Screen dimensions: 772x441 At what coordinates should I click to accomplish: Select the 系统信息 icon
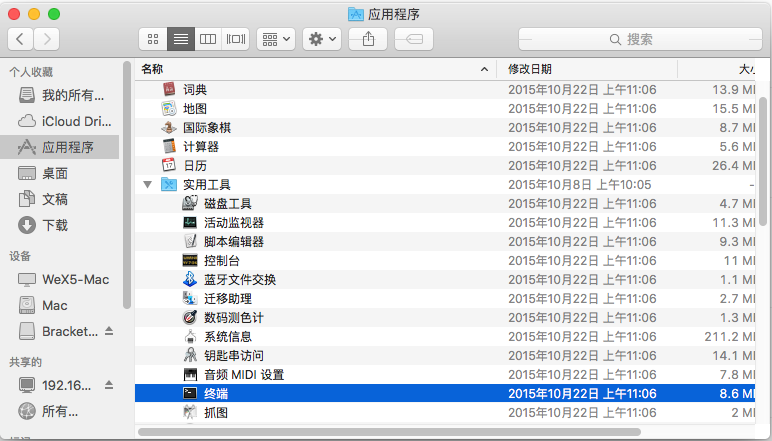[x=190, y=337]
